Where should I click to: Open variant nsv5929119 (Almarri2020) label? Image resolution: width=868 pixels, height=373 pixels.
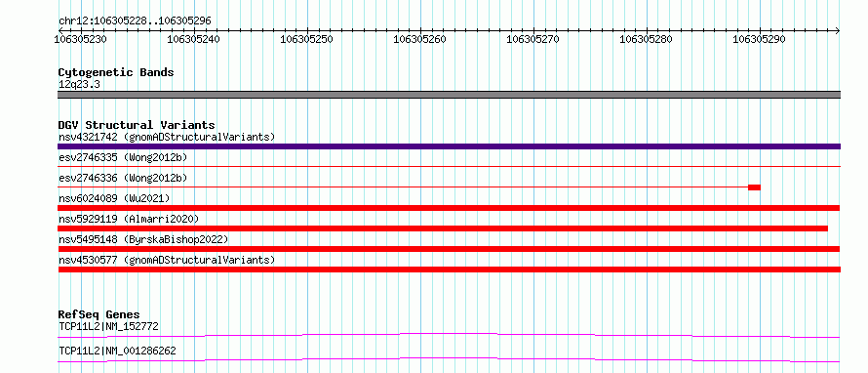click(129, 219)
